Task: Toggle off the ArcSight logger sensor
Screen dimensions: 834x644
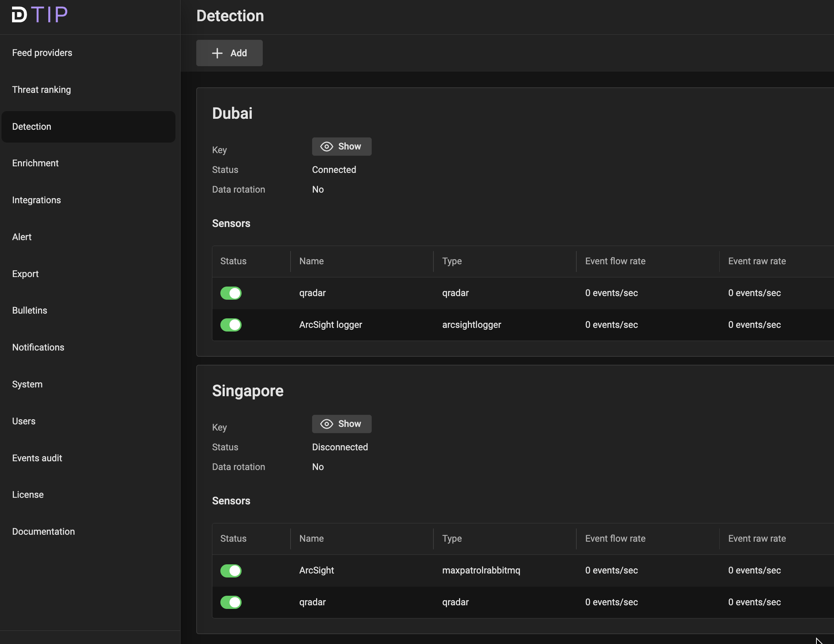Action: [x=231, y=325]
